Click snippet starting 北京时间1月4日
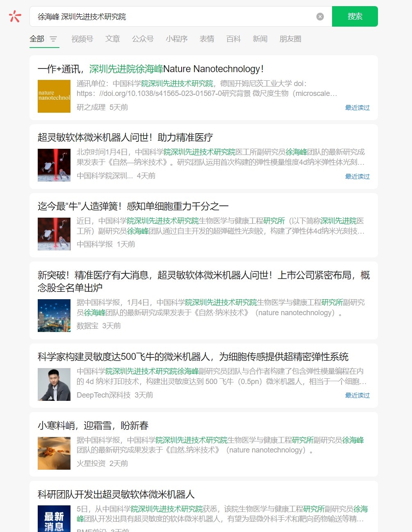The height and width of the screenshot is (532, 412). 221,157
